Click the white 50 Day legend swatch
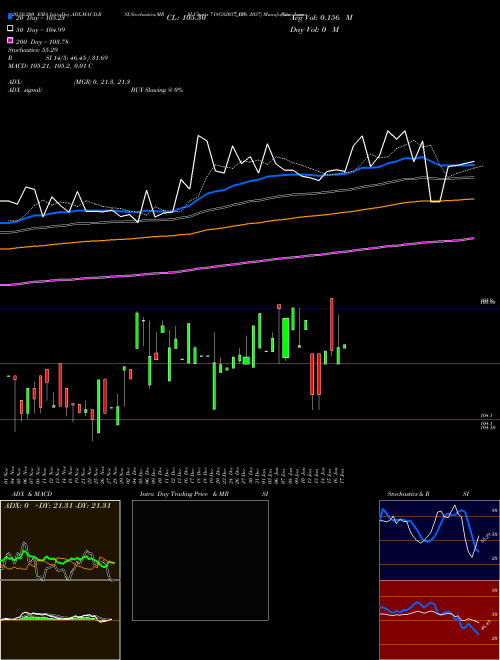 click(11, 29)
